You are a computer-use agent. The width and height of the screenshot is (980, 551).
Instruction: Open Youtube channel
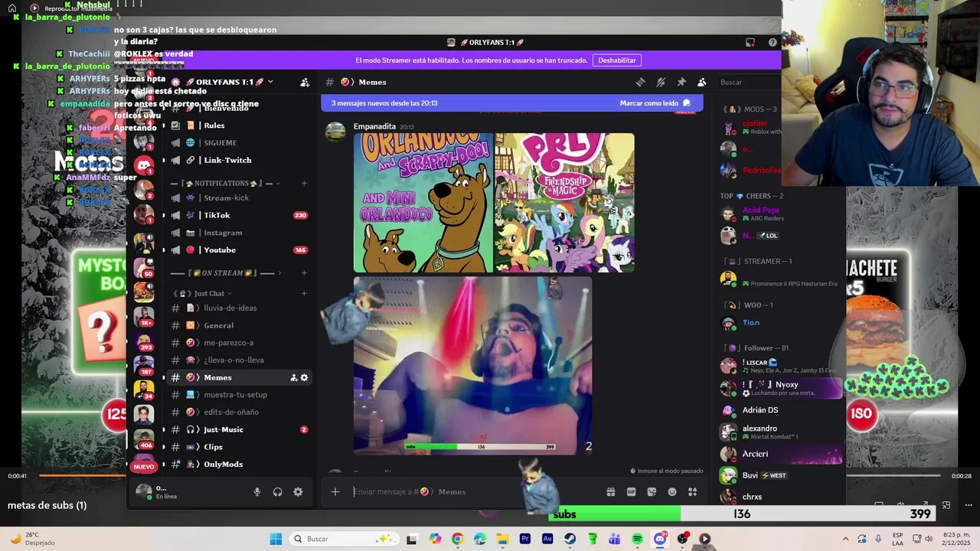tap(239, 249)
